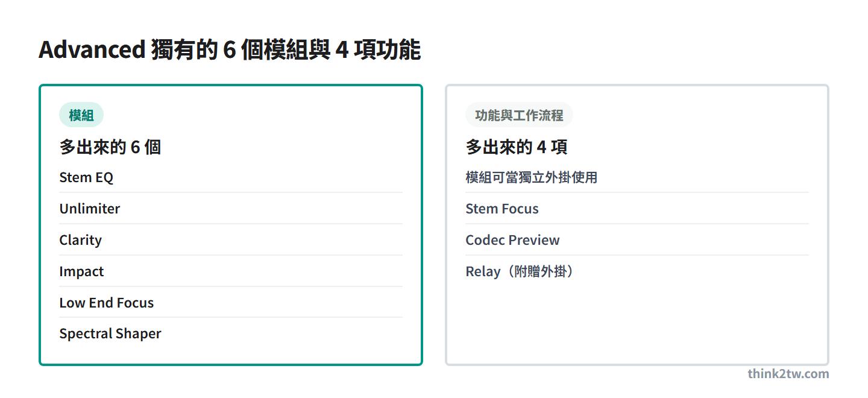
Task: Select the Stem EQ list item
Action: pos(230,177)
